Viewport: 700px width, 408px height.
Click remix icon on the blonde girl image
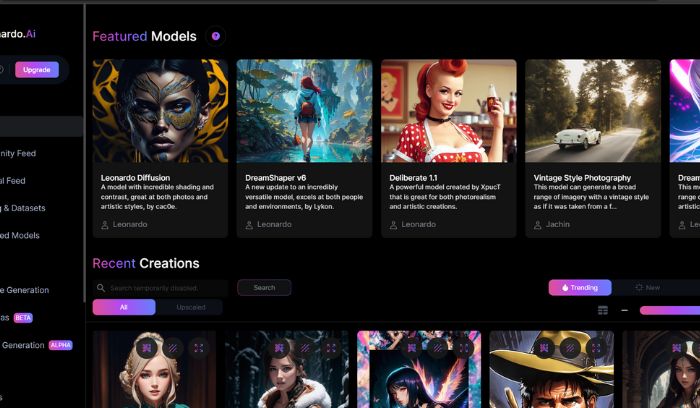click(147, 347)
